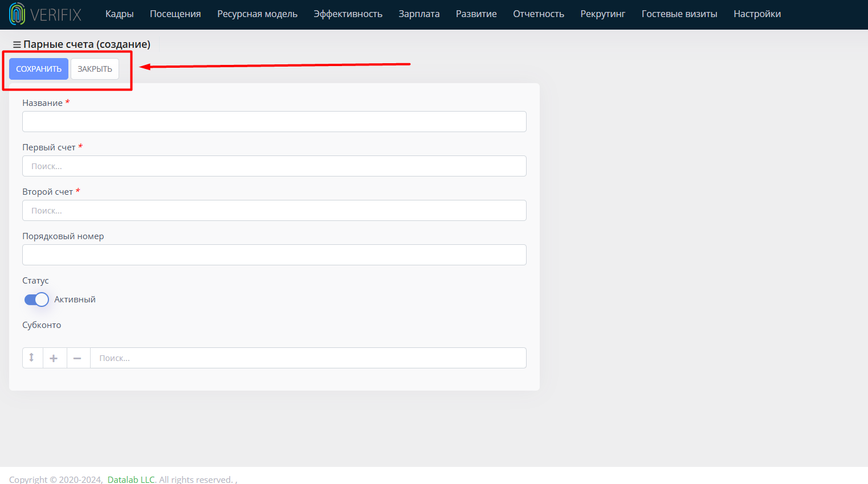The image size is (868, 484).
Task: Open the Ресурсная модель menu
Action: 257,14
